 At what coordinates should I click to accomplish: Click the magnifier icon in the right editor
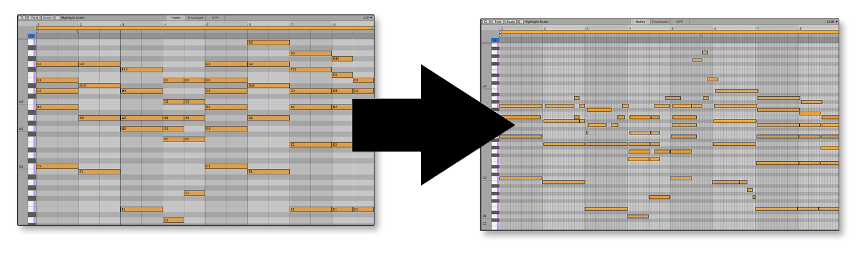pos(486,22)
